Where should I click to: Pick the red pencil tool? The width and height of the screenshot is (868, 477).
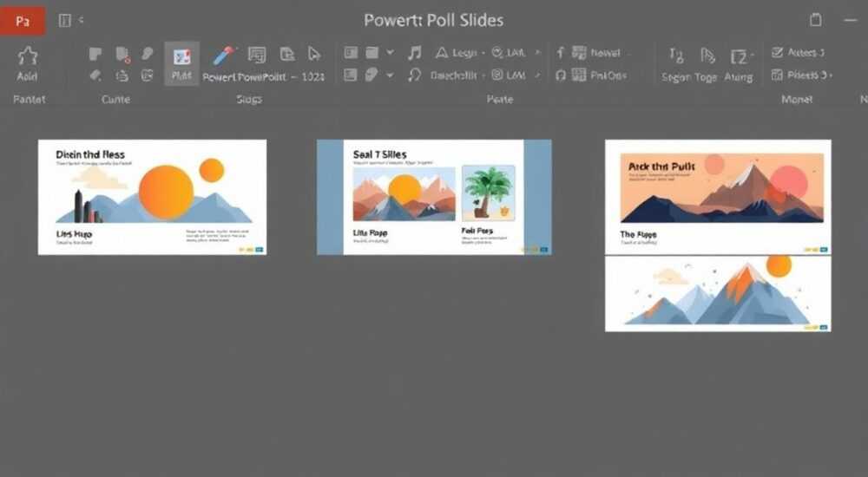(x=224, y=56)
